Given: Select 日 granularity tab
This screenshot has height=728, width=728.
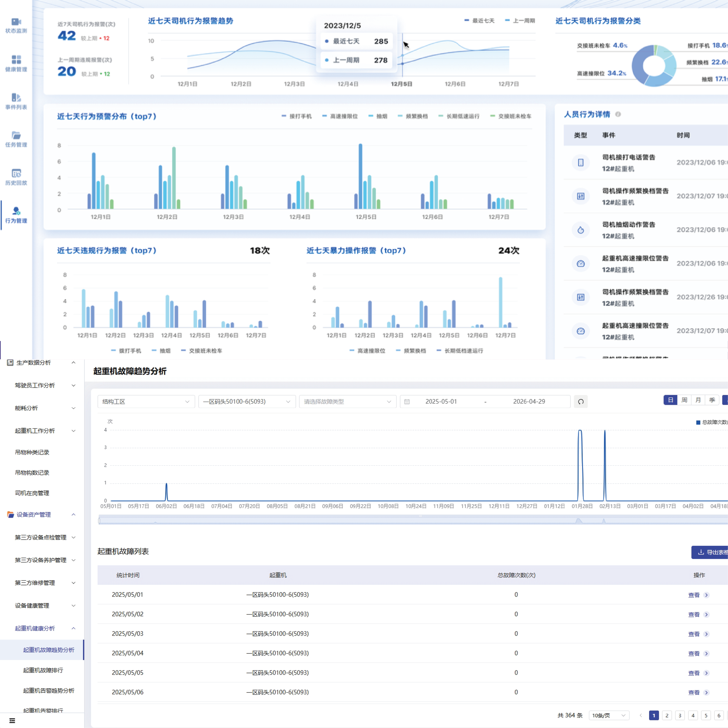Looking at the screenshot, I should pos(670,400).
